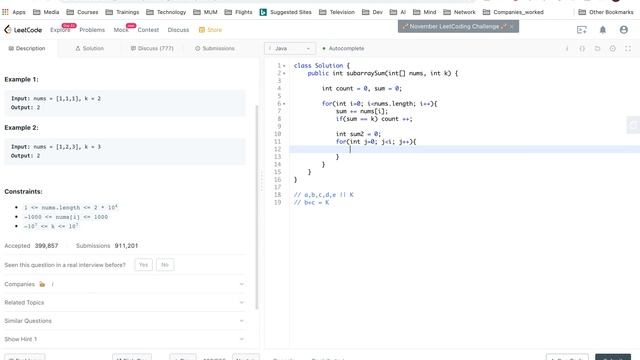Click the panel divider handle between description and editor

point(262,181)
